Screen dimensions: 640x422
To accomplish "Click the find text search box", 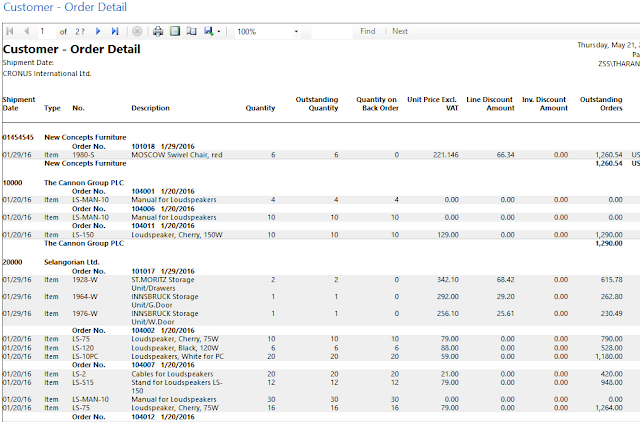I will click(x=331, y=32).
